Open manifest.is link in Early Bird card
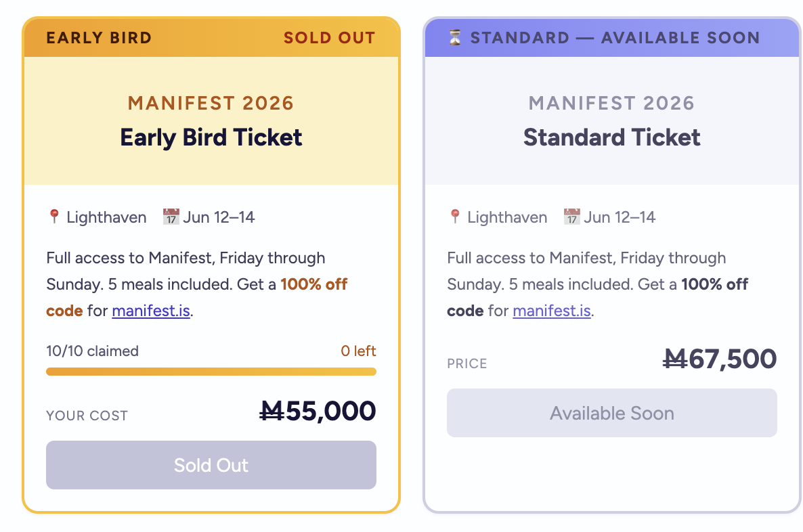Viewport: 803px width, 532px height. click(x=151, y=311)
